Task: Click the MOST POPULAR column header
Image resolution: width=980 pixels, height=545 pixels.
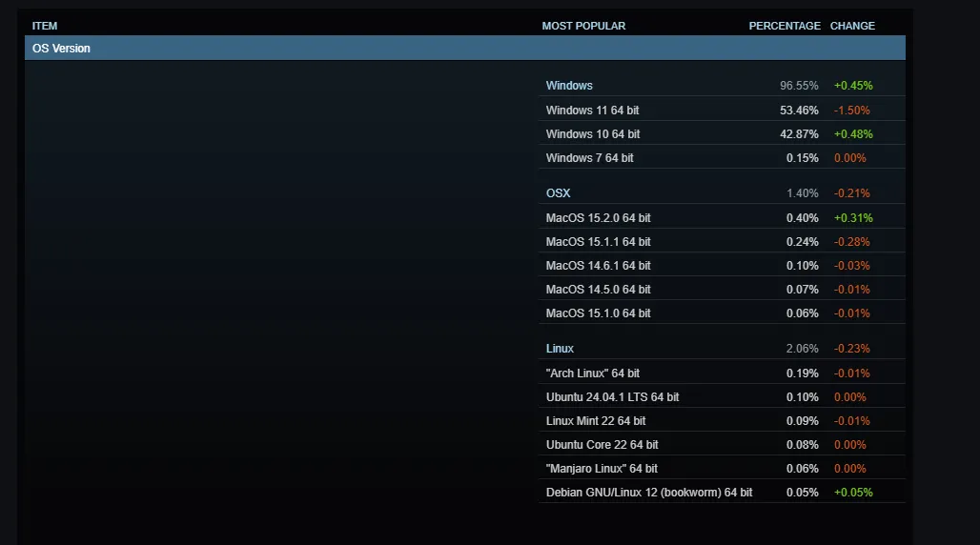Action: coord(583,26)
